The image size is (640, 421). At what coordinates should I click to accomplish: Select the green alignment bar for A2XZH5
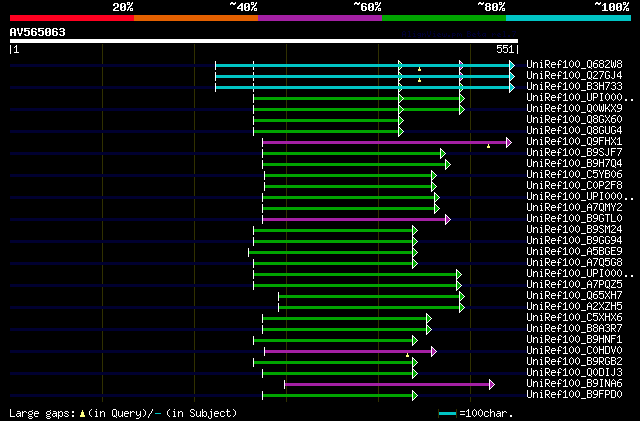pyautogui.click(x=370, y=307)
